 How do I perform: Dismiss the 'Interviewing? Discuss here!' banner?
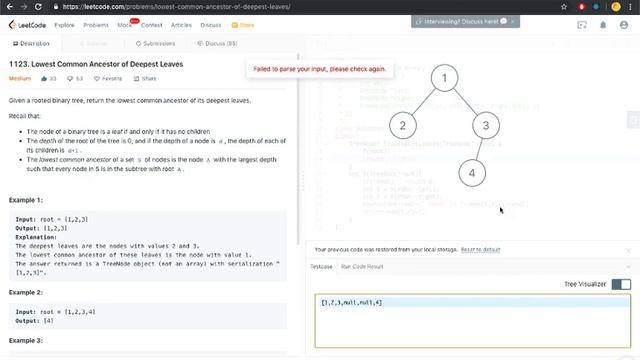click(513, 21)
